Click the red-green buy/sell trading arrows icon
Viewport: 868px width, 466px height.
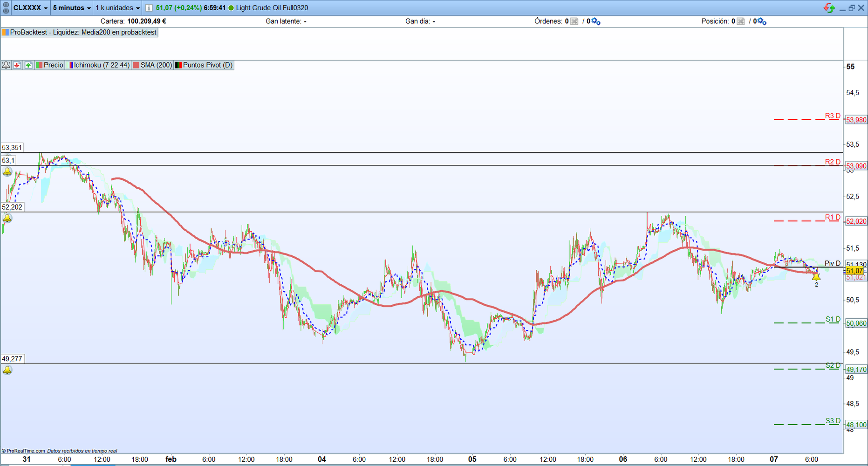pos(829,8)
